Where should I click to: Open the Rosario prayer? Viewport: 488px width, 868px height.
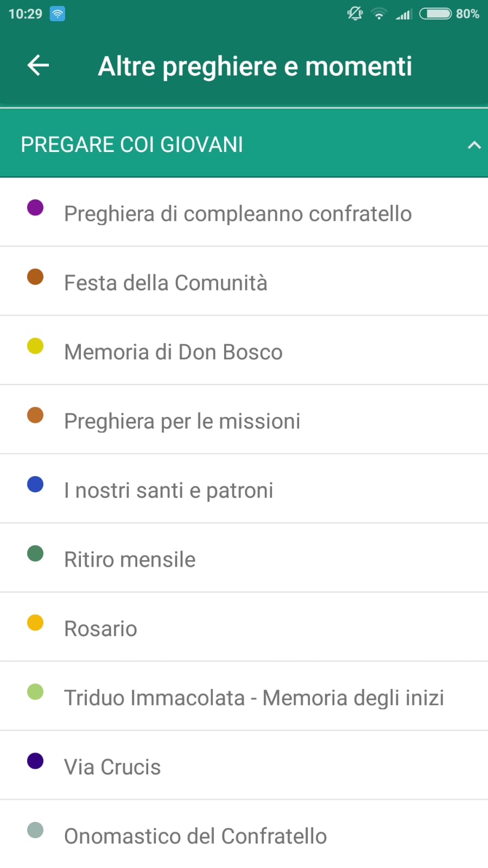(x=100, y=629)
